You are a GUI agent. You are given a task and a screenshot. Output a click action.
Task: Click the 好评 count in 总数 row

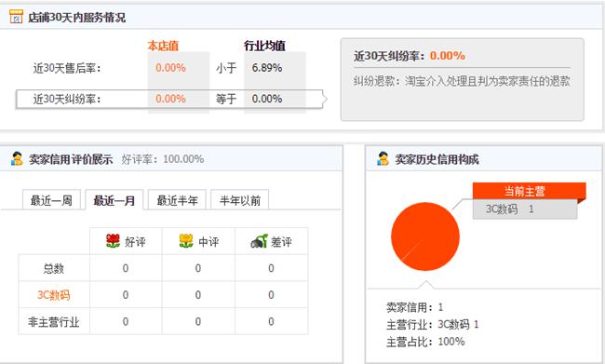[126, 268]
